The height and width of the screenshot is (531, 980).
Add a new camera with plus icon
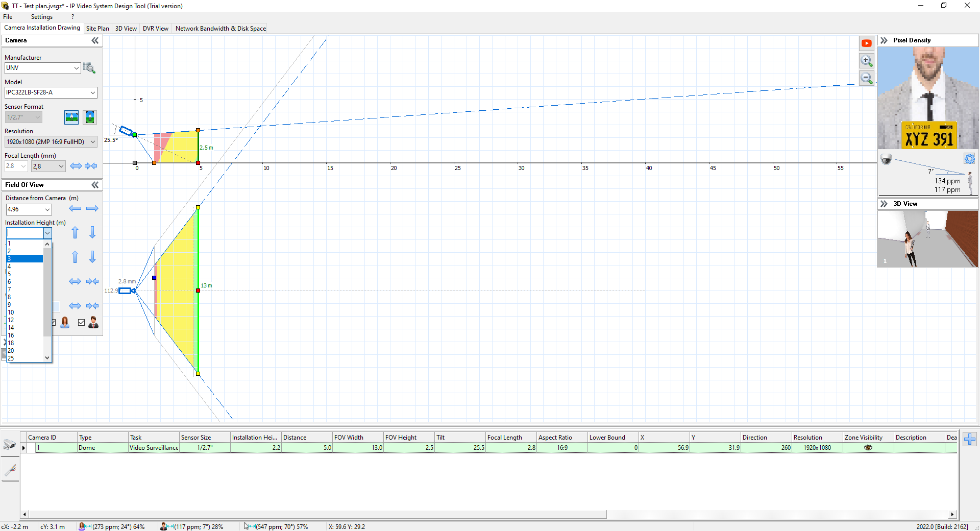coord(970,439)
